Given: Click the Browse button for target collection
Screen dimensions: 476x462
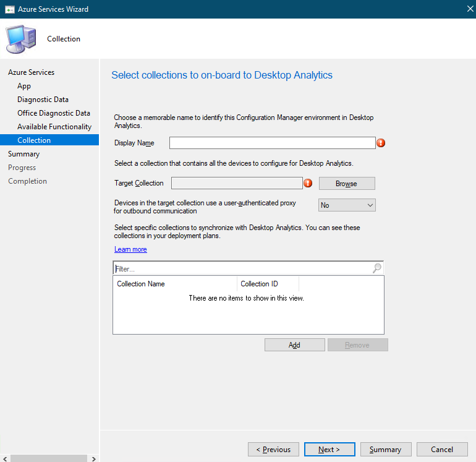Looking at the screenshot, I should coord(347,184).
